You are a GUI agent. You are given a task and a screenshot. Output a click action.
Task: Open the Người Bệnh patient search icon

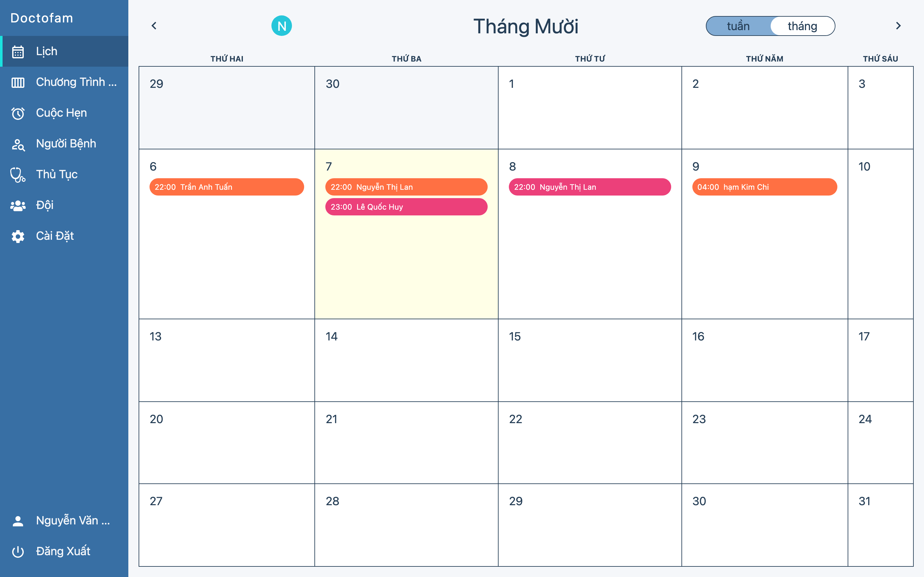coord(18,144)
